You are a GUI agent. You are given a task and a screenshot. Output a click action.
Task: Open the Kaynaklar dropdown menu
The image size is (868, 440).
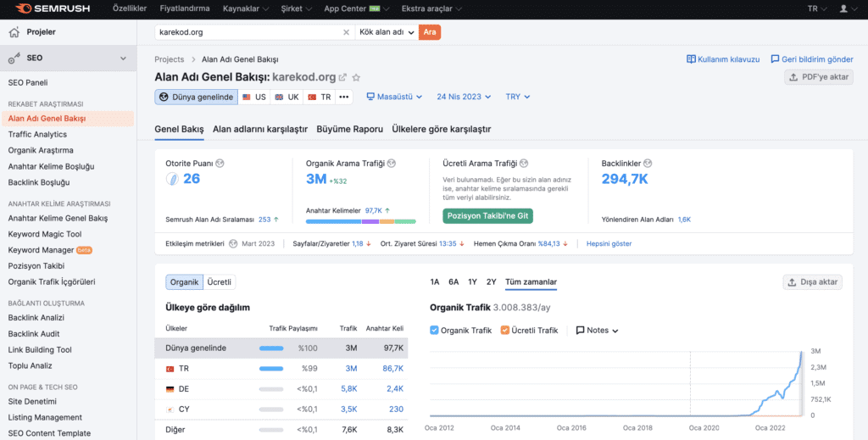246,8
